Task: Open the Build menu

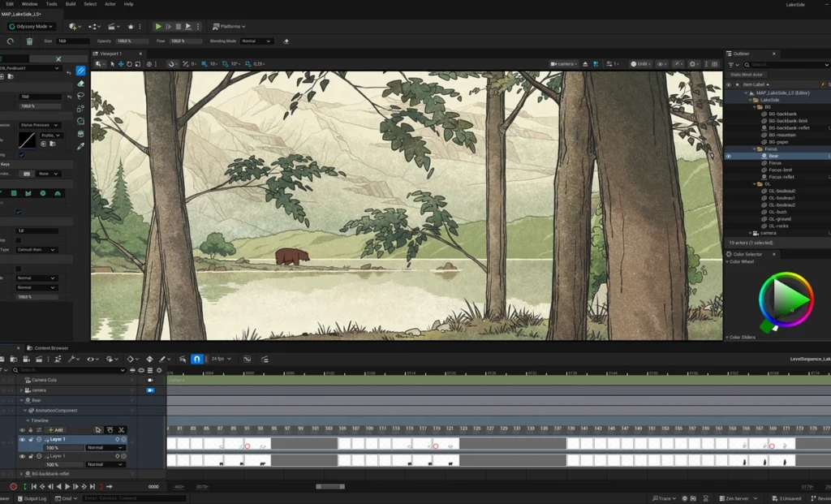Action: (71, 4)
